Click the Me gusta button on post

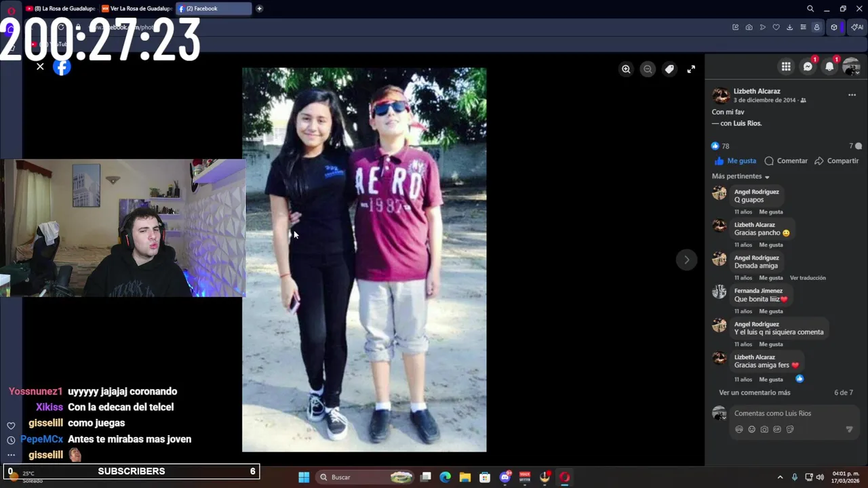[x=734, y=161]
